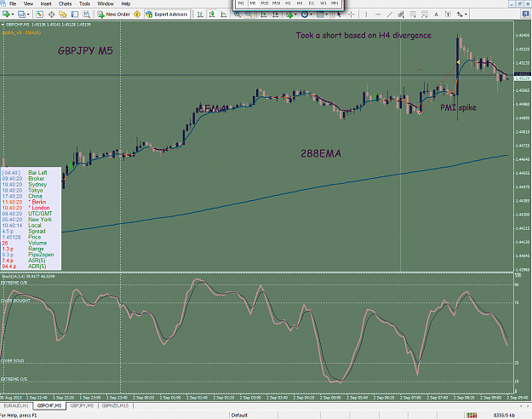This screenshot has width=532, height=419.
Task: Switch to the GBPNZD,M15 chart tab
Action: click(115, 405)
